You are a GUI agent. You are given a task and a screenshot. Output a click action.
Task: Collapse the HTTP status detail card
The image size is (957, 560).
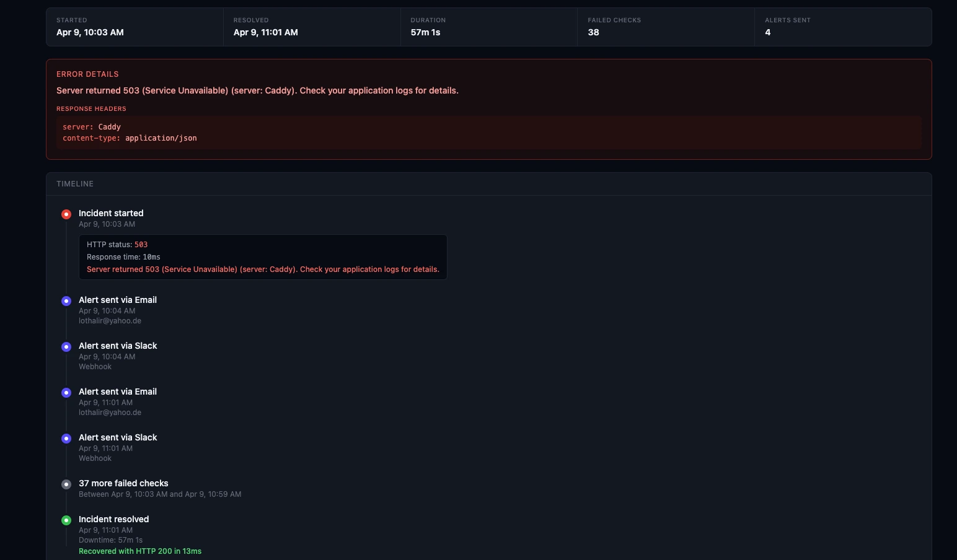(262, 256)
